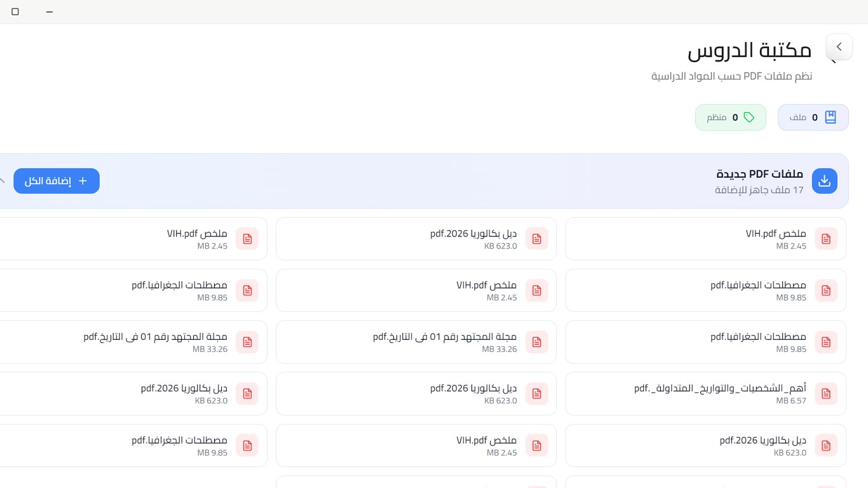Click the page title مكتبة الدروس
868x488 pixels.
pos(750,51)
